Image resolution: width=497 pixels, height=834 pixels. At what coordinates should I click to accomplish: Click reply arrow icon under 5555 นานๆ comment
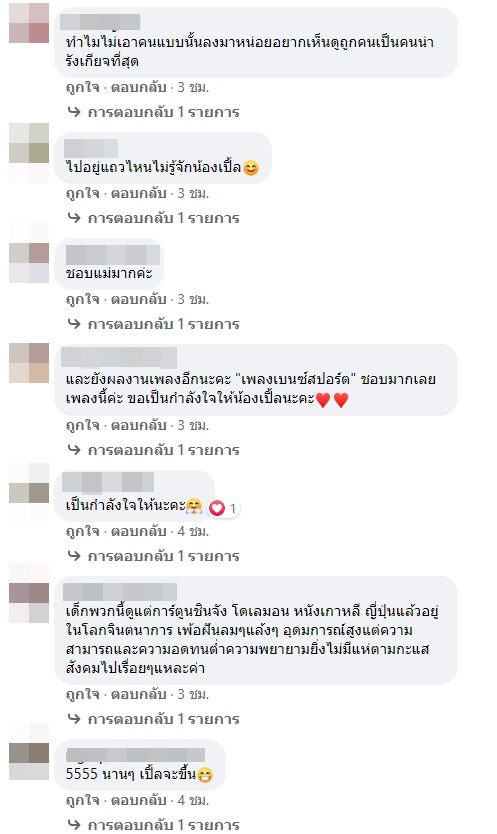tap(74, 824)
